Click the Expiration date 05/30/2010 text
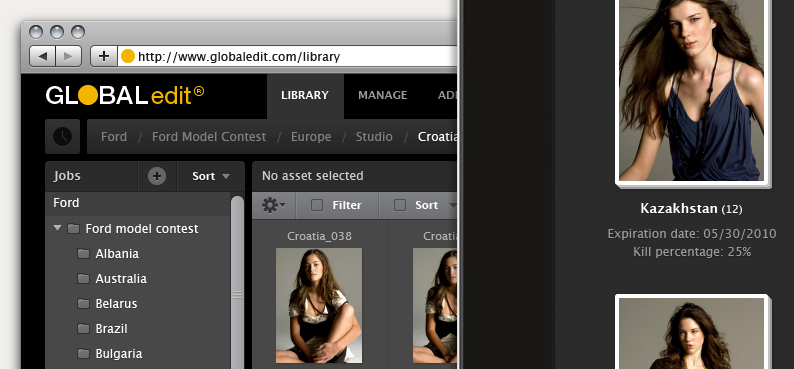The image size is (794, 369). pos(692,234)
